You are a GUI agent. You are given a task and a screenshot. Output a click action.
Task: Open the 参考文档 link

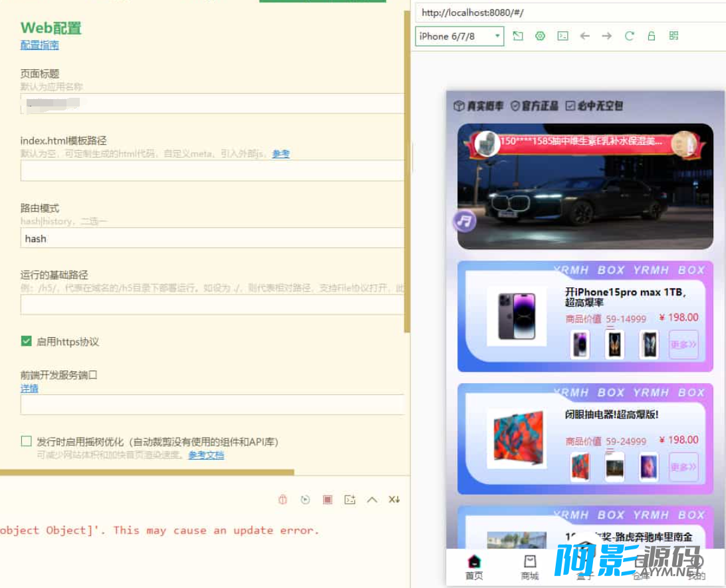[x=206, y=455]
